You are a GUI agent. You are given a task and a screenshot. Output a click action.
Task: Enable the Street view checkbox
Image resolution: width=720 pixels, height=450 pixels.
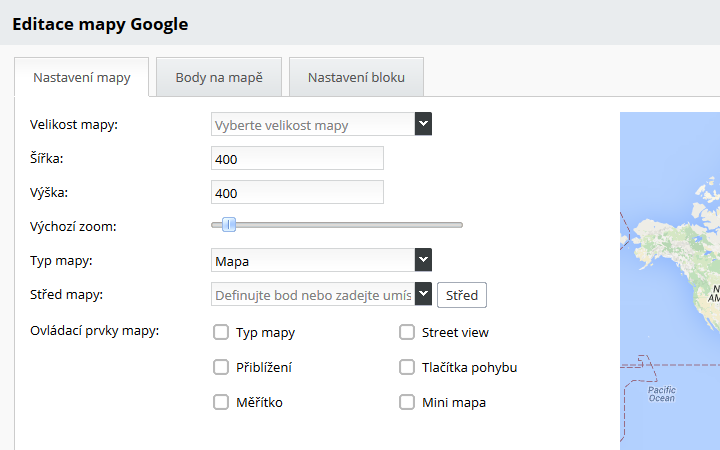tap(407, 332)
